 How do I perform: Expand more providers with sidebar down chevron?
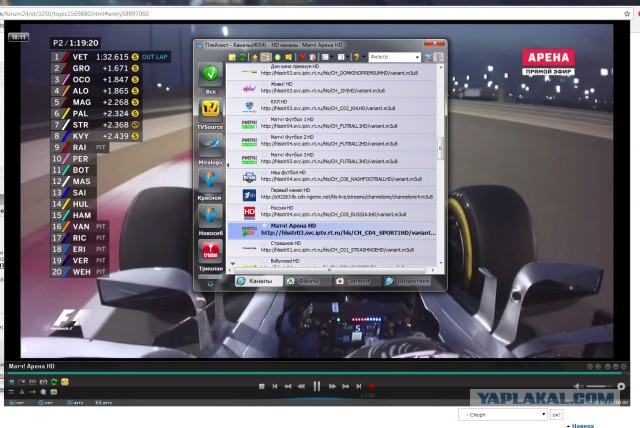pyautogui.click(x=211, y=284)
